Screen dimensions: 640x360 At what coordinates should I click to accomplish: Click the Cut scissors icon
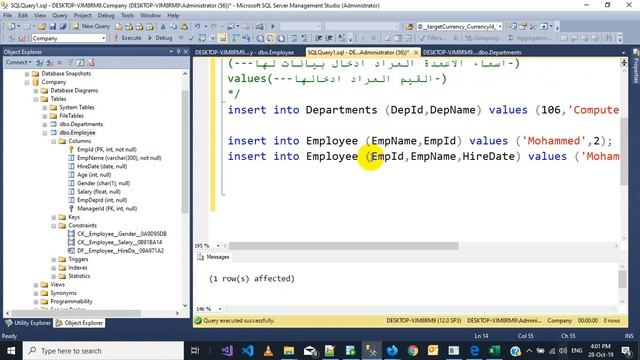tap(163, 27)
